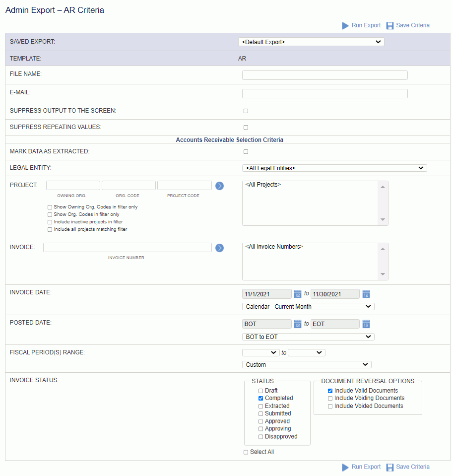
Task: Open calendar for Invoice Date end
Action: point(366,294)
